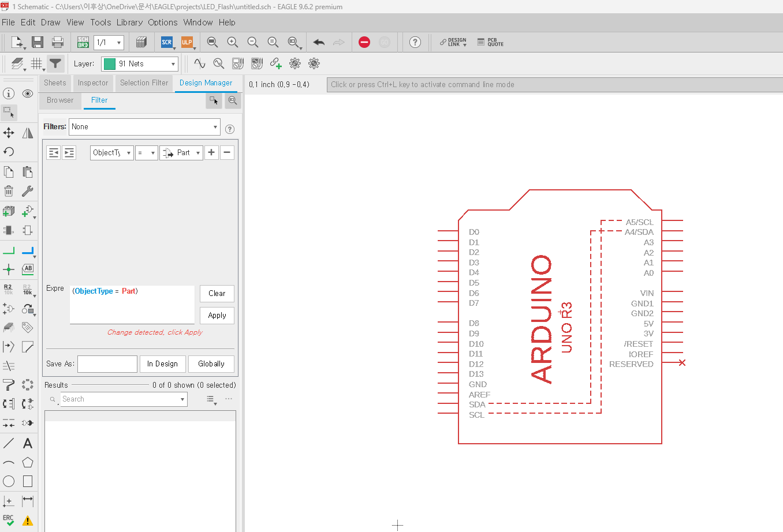Image resolution: width=783 pixels, height=532 pixels.
Task: Select the Dimension tool
Action: (28, 501)
